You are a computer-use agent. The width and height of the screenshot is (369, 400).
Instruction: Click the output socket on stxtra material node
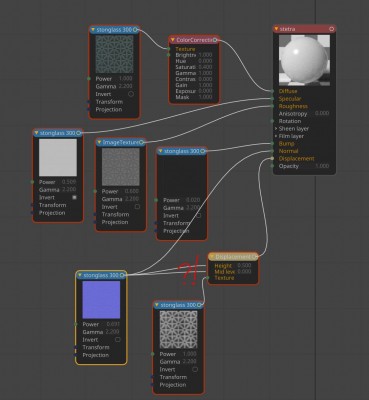[x=331, y=29]
